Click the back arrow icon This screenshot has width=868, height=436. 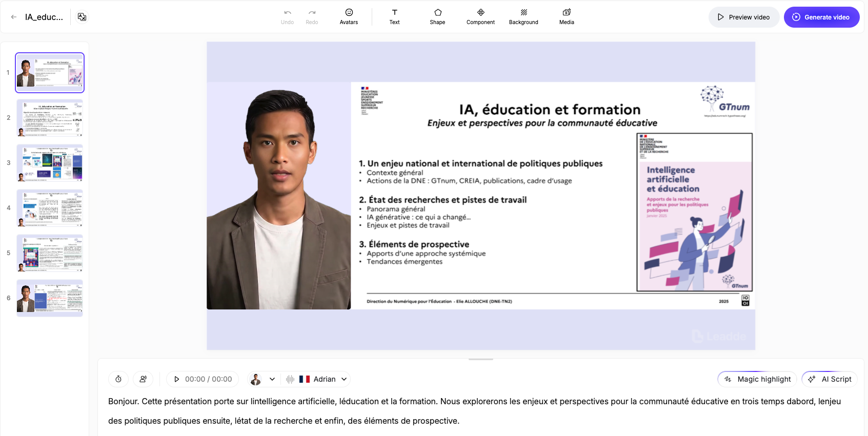[x=14, y=17]
